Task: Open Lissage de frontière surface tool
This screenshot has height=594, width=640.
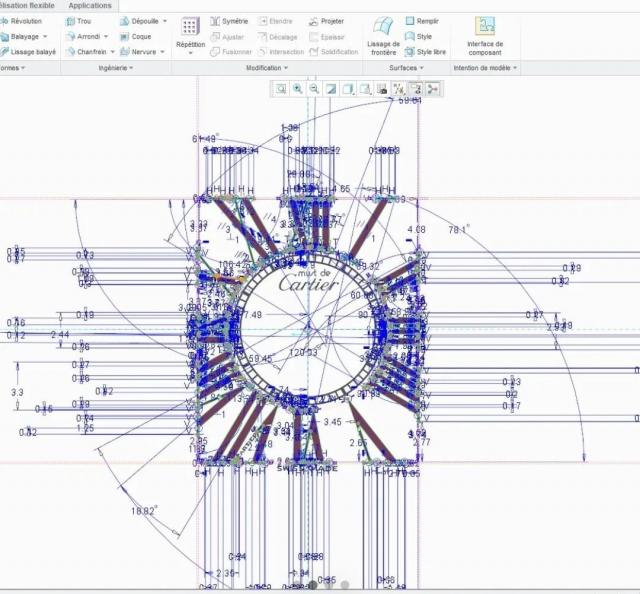Action: [x=383, y=37]
